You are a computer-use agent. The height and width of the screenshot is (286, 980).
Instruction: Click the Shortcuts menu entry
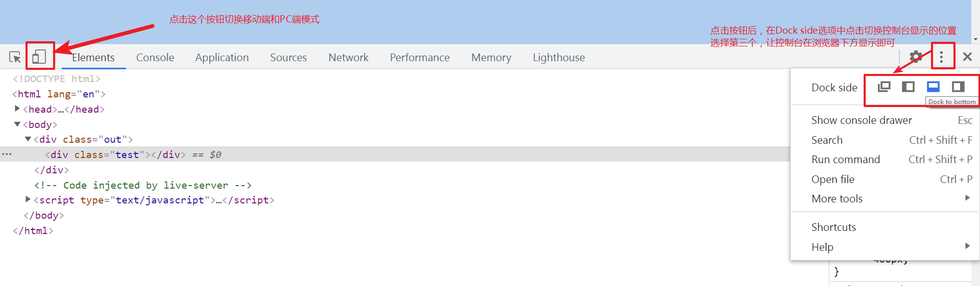[834, 227]
